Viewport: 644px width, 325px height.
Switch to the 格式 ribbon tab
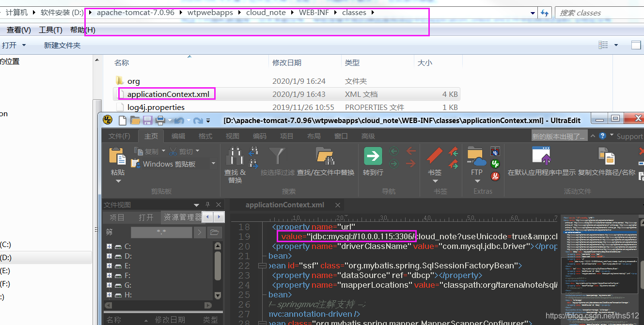tap(205, 136)
